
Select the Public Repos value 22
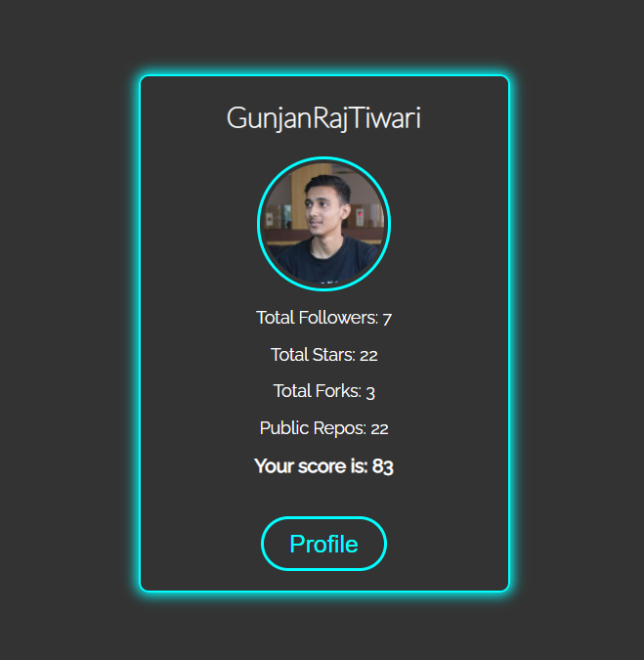(x=379, y=429)
